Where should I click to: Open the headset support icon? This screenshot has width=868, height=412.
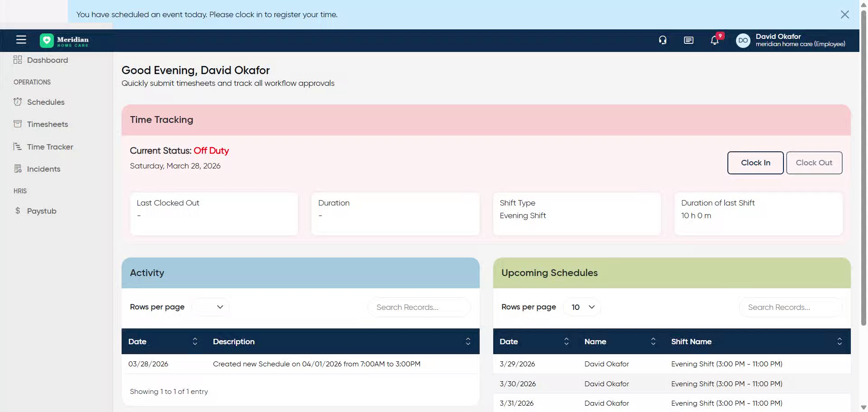pyautogui.click(x=662, y=40)
